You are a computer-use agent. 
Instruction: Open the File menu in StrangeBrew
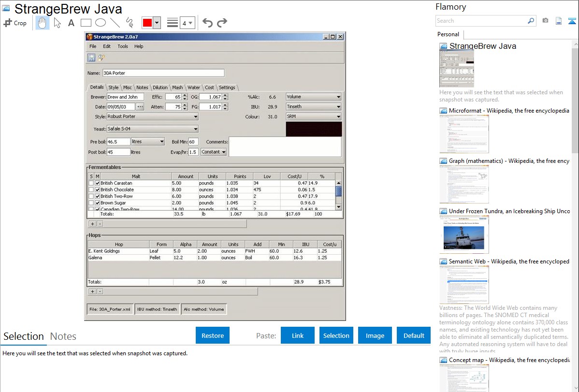93,46
